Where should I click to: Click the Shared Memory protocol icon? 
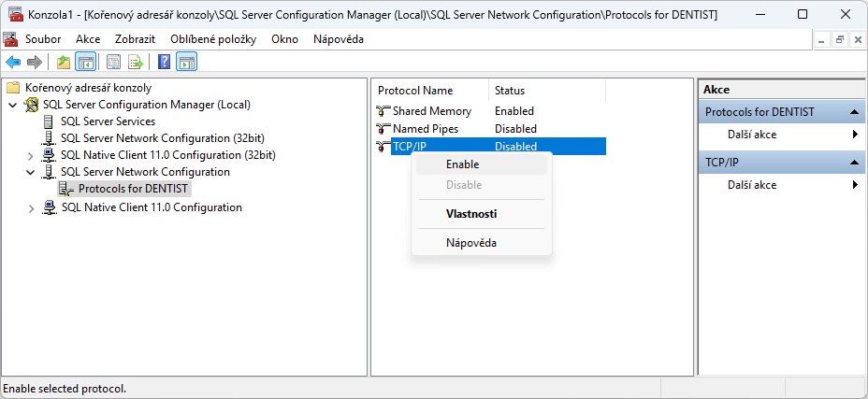(383, 110)
